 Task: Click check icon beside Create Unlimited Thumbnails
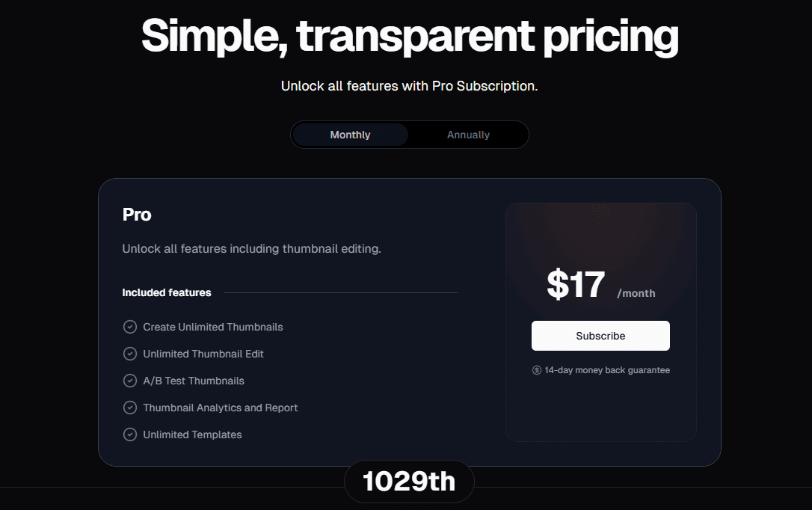(x=130, y=327)
